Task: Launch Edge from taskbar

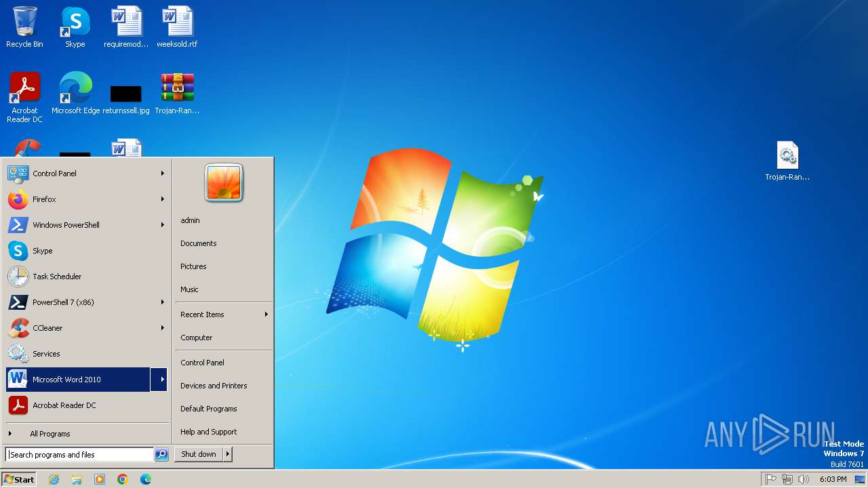Action: [146, 479]
